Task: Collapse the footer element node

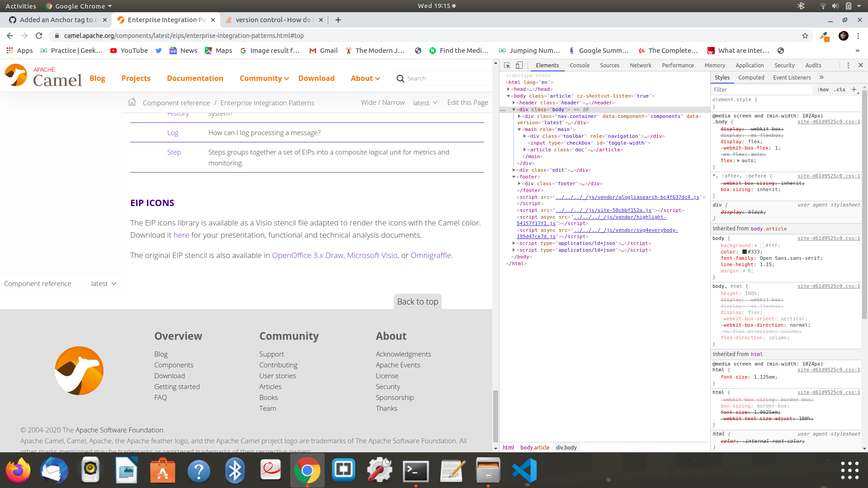Action: pos(514,177)
